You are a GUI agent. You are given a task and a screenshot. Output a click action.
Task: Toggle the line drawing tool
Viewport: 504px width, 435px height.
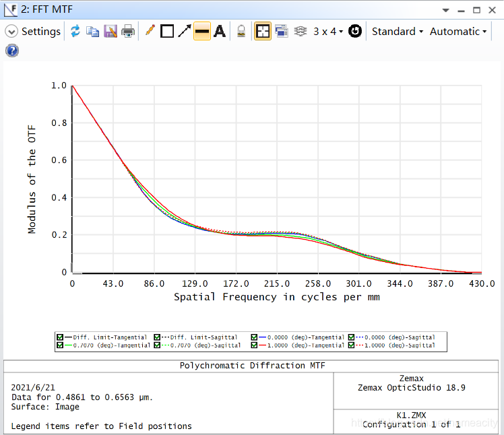click(x=202, y=31)
